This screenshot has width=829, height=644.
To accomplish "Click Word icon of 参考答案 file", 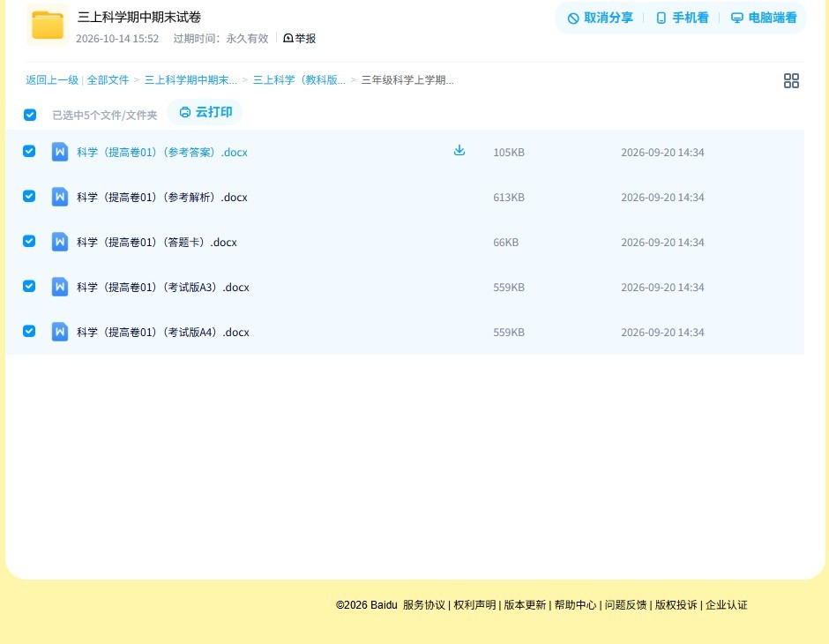I will point(60,153).
